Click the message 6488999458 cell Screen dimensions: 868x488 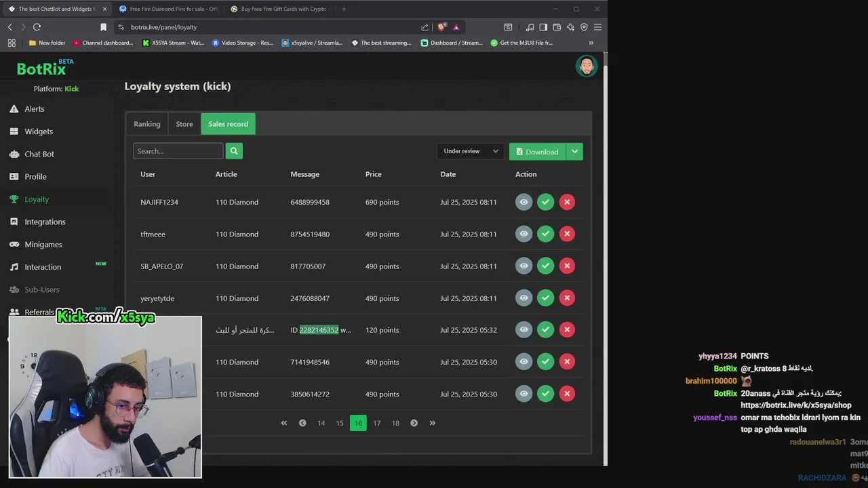coord(310,202)
